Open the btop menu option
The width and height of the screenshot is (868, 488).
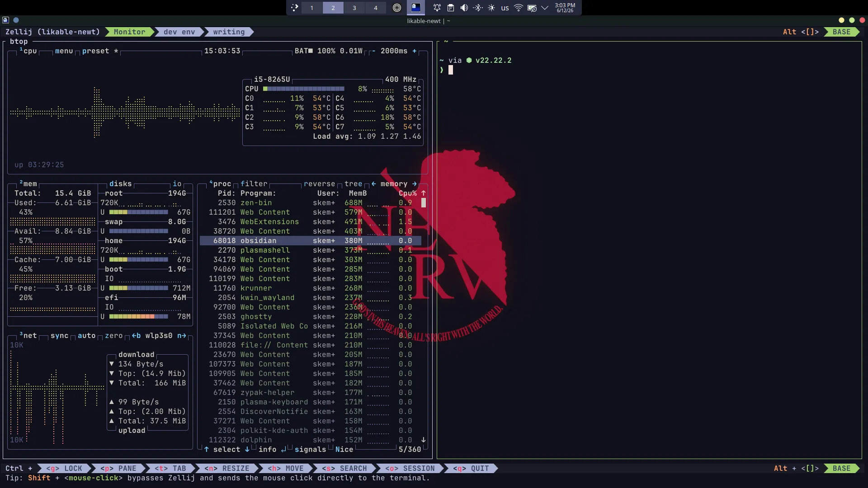pos(64,51)
